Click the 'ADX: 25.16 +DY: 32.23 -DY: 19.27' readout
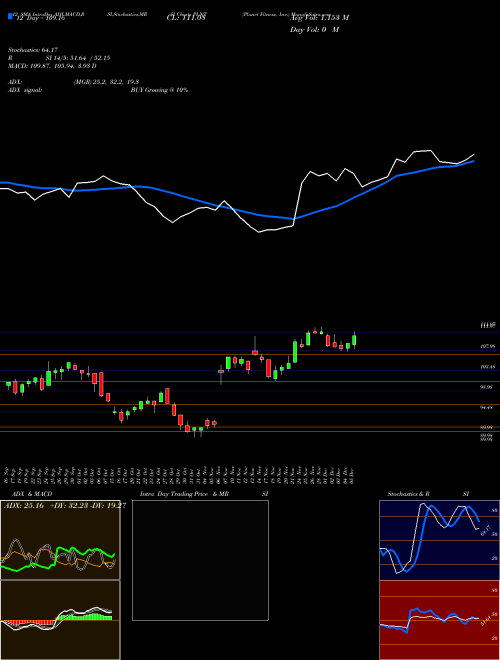 pyautogui.click(x=65, y=506)
